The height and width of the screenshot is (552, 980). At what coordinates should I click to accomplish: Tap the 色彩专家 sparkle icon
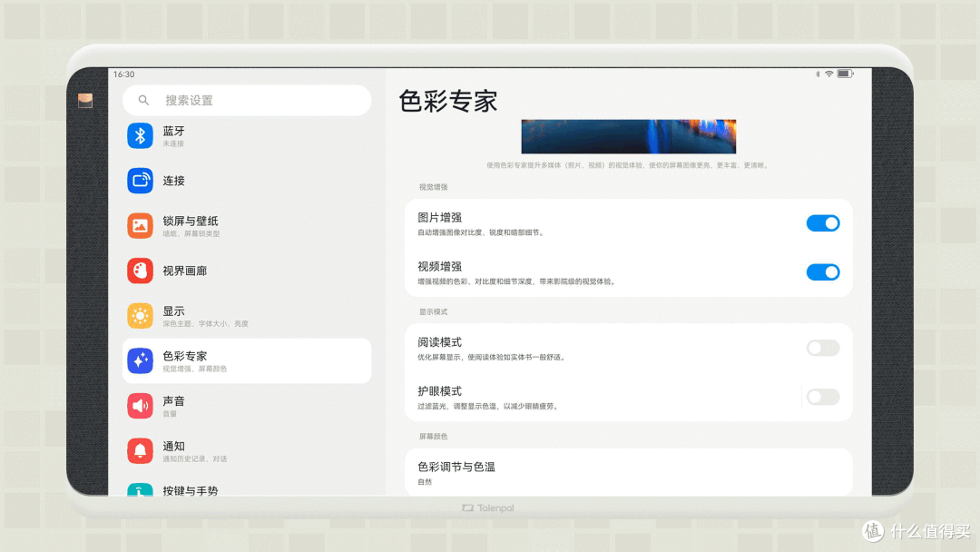click(140, 360)
